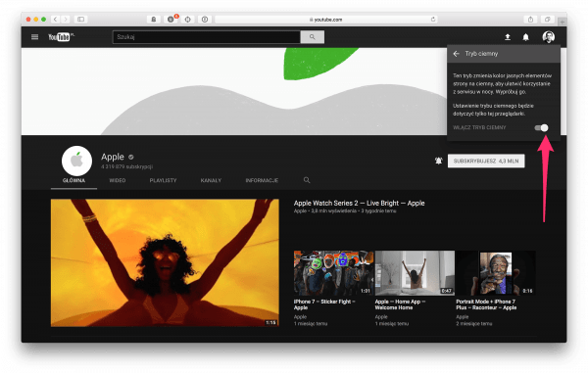Screen dimensions: 588x373
Task: Open the notifications bell in header
Action: pyautogui.click(x=525, y=37)
